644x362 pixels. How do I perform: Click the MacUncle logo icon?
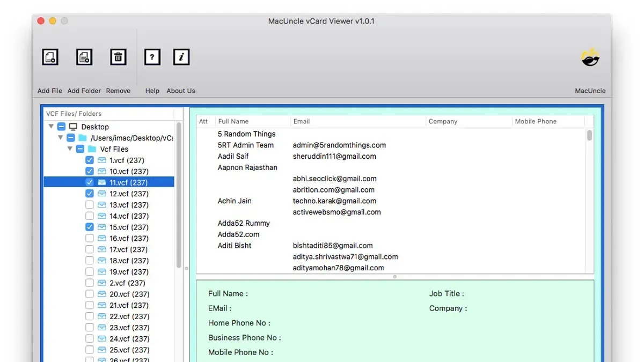[590, 57]
